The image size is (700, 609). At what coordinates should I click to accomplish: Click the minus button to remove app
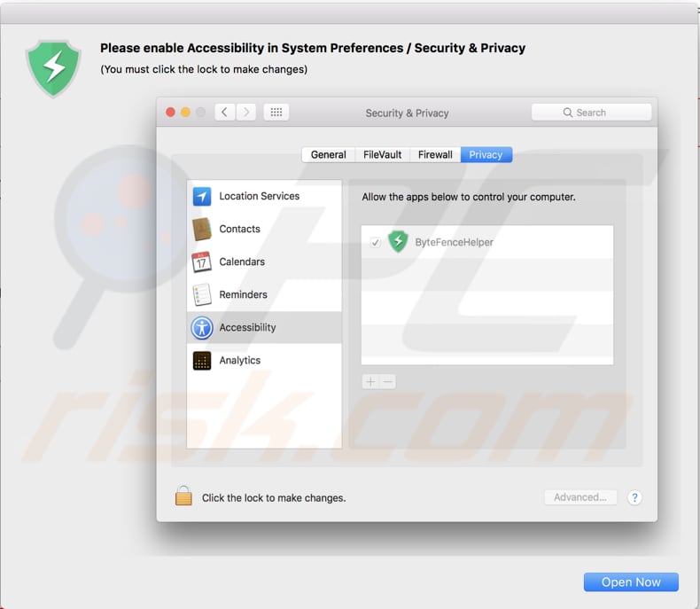387,382
